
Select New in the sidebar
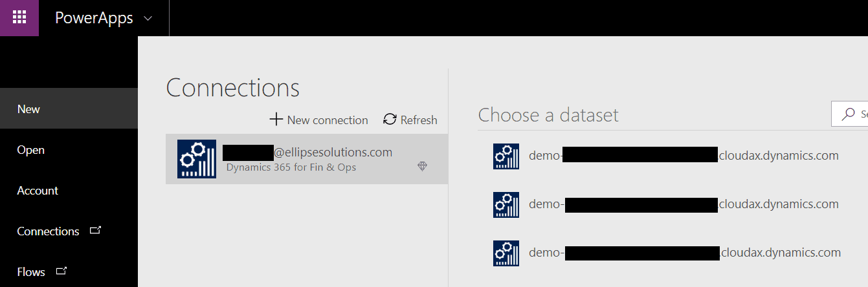point(69,109)
